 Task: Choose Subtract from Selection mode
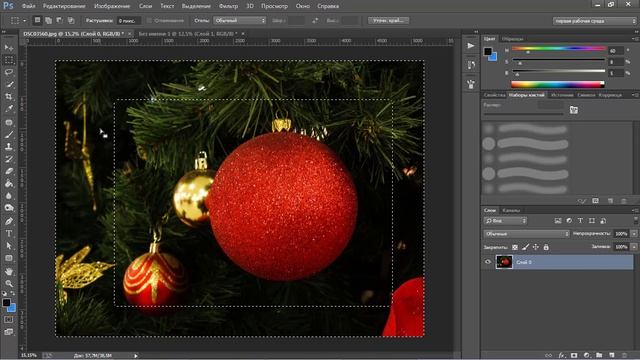pyautogui.click(x=60, y=20)
